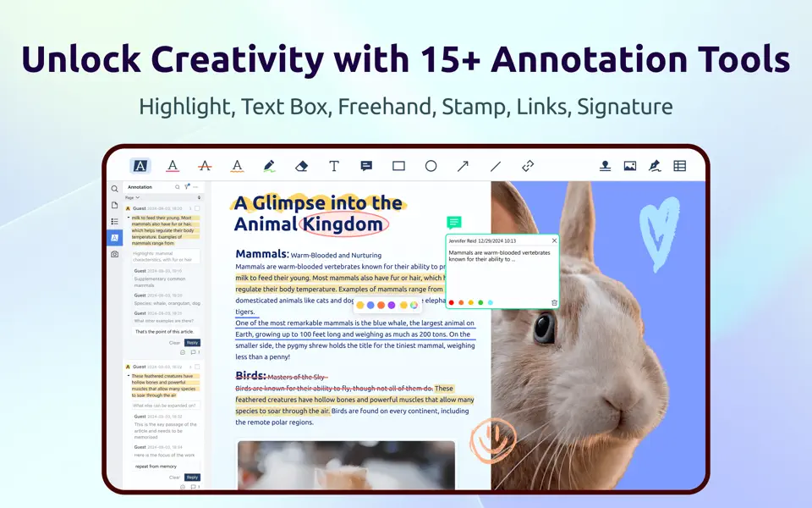Screen dimensions: 812x508
Task: Open the Signature tool
Action: 655,166
